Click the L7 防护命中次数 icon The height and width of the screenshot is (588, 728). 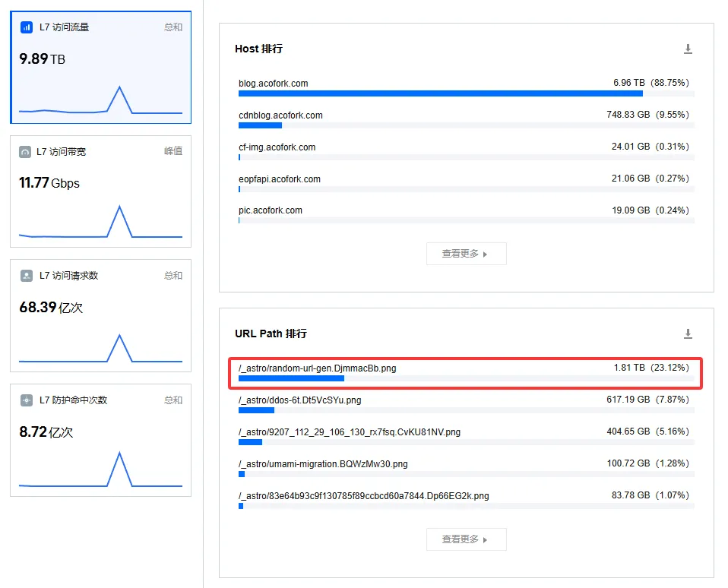point(27,400)
